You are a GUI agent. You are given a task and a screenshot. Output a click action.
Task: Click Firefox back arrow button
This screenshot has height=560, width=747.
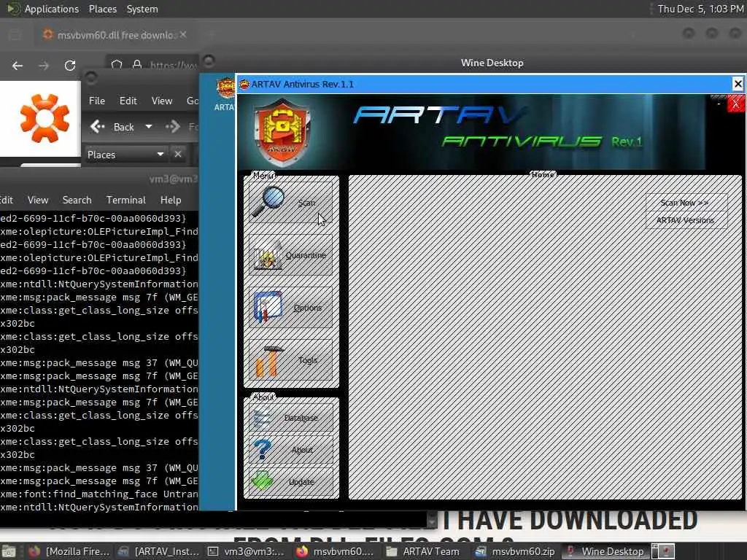tap(18, 66)
